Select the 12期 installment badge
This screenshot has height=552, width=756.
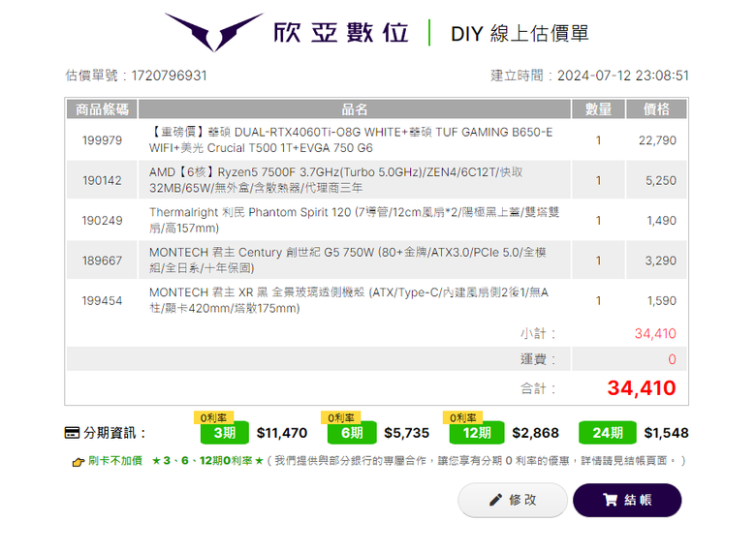477,433
